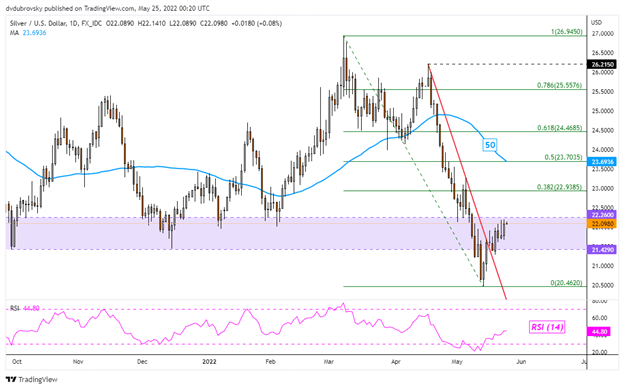
Task: Click the 60.00 tick on the RSI axis
Action: point(599,318)
